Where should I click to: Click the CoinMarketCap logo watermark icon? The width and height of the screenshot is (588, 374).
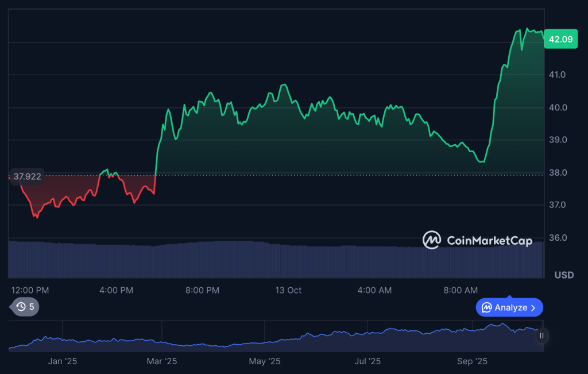click(x=431, y=240)
